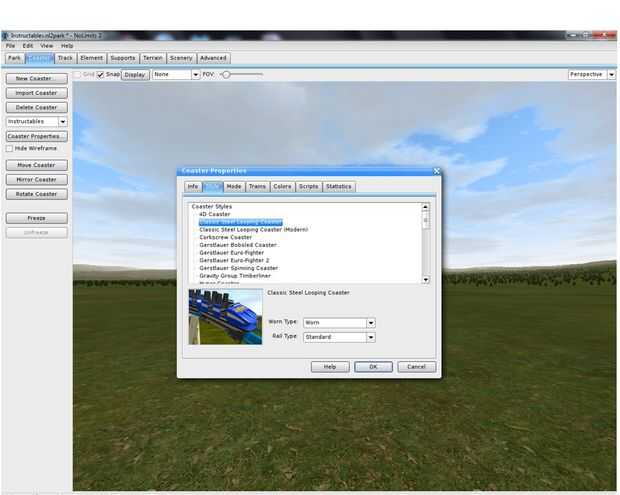620x495 pixels.
Task: Switch to the Mode tab in dialog
Action: pyautogui.click(x=234, y=187)
